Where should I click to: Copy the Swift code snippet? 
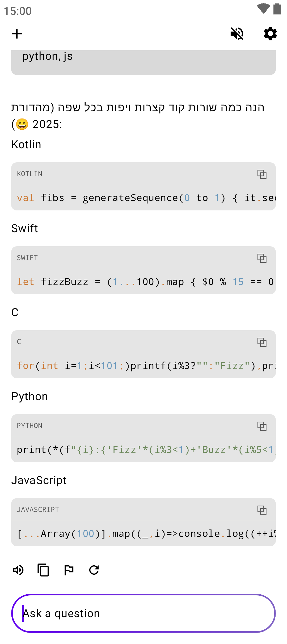[262, 258]
